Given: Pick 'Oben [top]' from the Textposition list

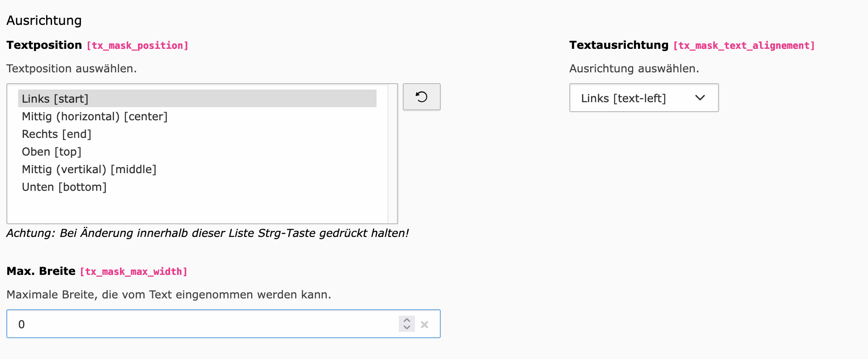Looking at the screenshot, I should click(x=52, y=152).
